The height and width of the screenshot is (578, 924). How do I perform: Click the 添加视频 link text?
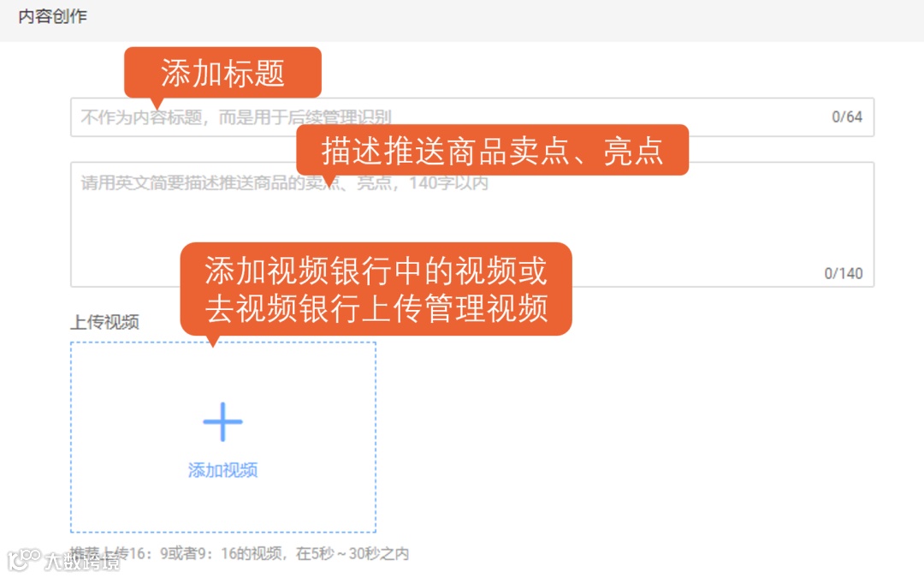tap(222, 469)
